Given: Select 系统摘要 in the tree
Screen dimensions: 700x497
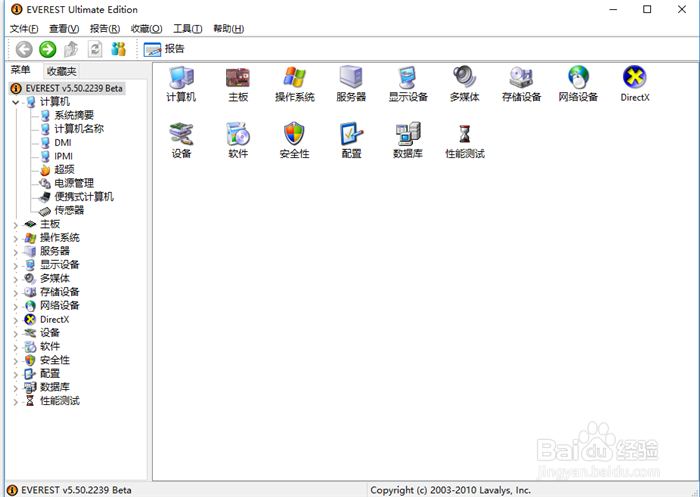Looking at the screenshot, I should (74, 115).
